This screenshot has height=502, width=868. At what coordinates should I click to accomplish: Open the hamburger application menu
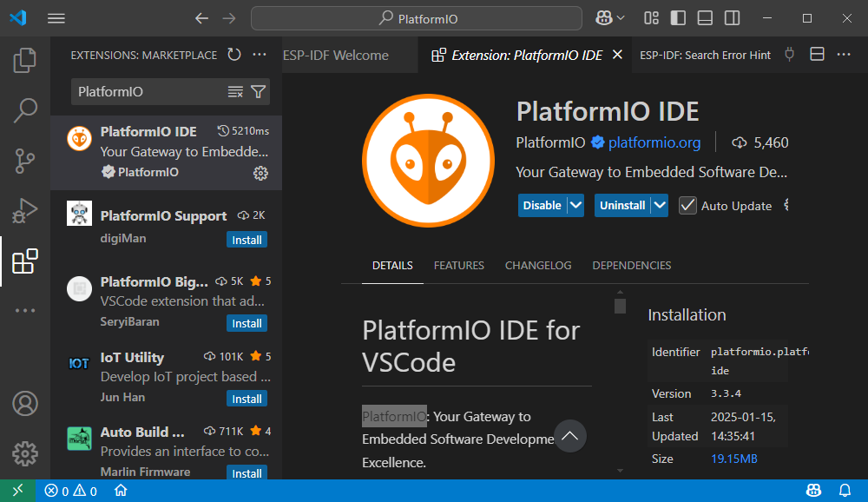[x=56, y=19]
